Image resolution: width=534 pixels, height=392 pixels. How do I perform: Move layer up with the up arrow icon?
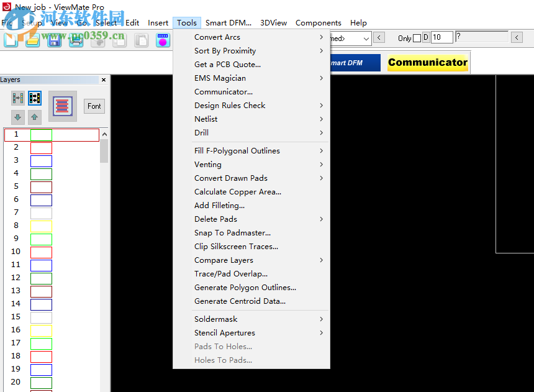click(34, 117)
